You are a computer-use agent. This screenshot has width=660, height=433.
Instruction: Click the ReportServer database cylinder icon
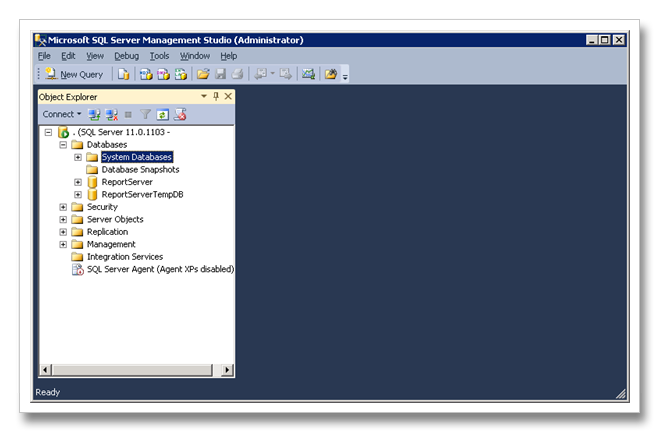click(x=93, y=182)
